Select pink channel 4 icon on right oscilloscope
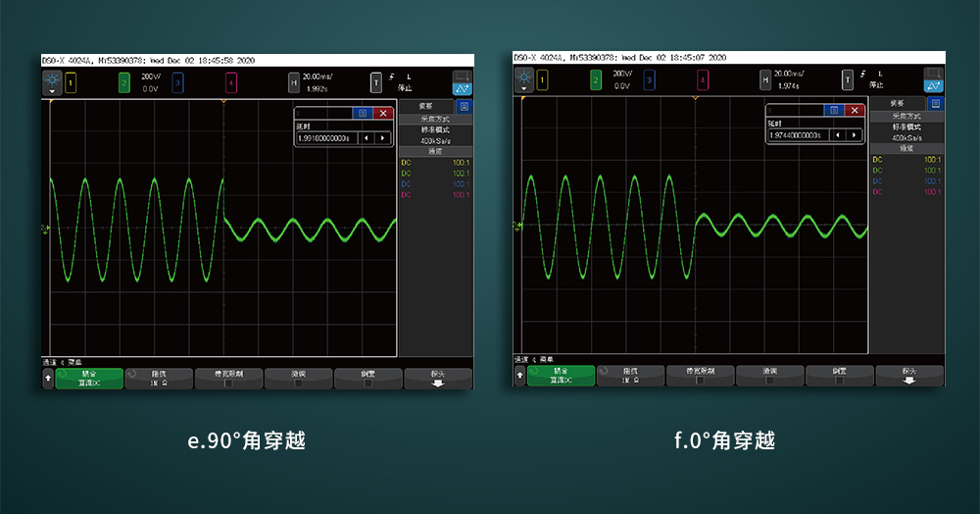This screenshot has height=514, width=980. tap(702, 80)
